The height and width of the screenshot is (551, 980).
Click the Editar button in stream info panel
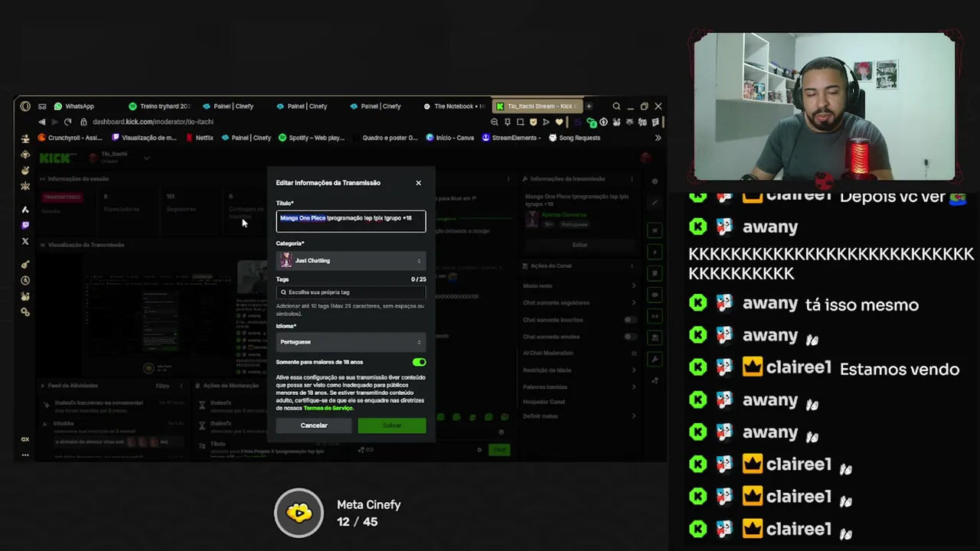(x=580, y=245)
